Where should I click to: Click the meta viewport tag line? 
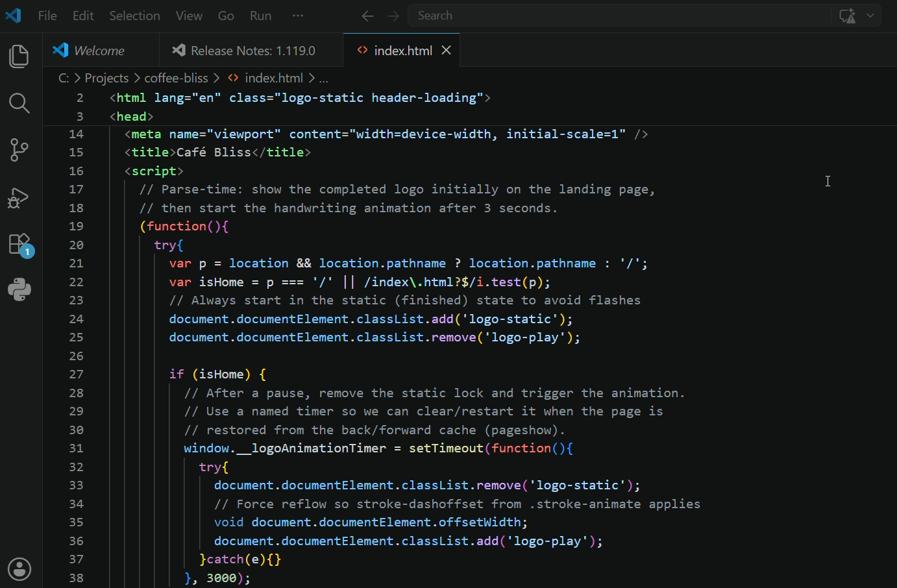[386, 134]
